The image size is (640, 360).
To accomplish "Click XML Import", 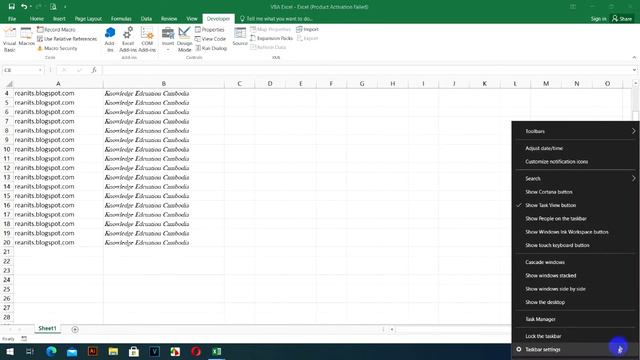I will 307,29.
